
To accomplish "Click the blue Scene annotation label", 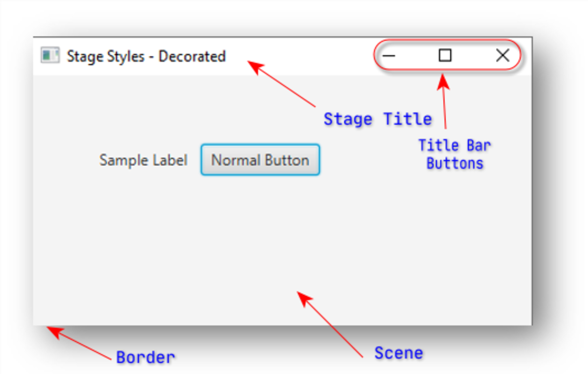I will click(x=399, y=352).
